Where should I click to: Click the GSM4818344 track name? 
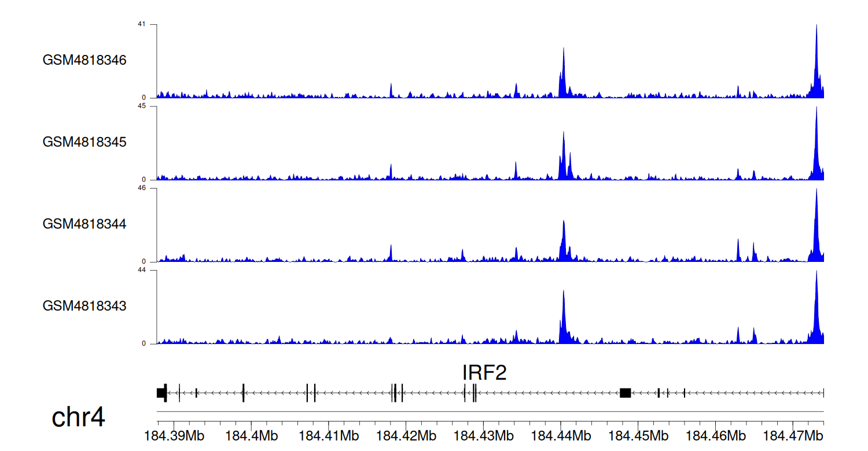[x=84, y=224]
